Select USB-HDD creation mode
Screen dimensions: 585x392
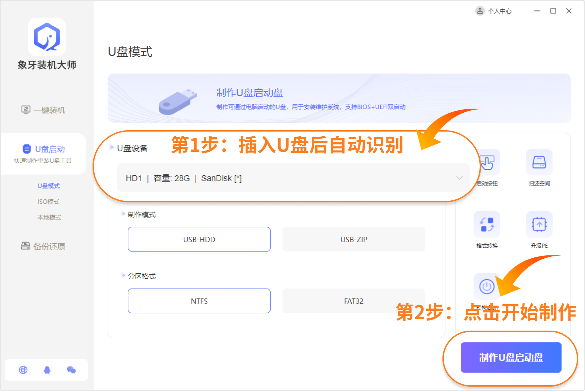point(199,240)
